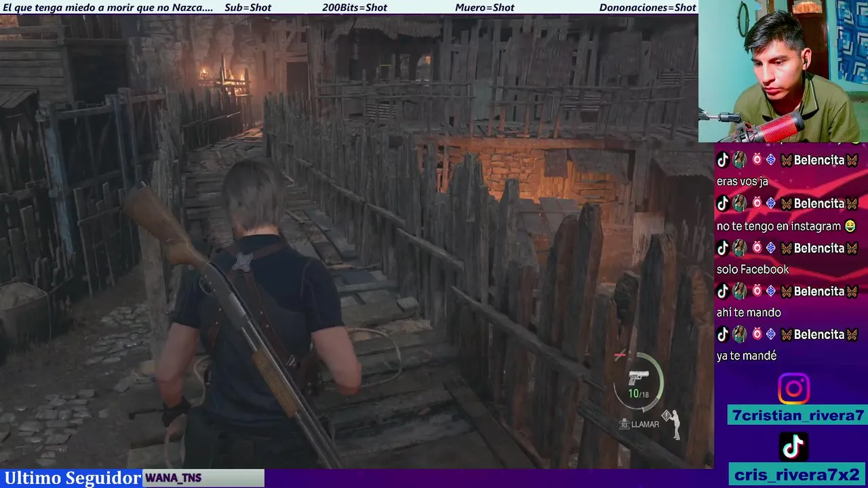
Task: Click TikTok icon above 'eras vos ja'
Action: pyautogui.click(x=723, y=160)
